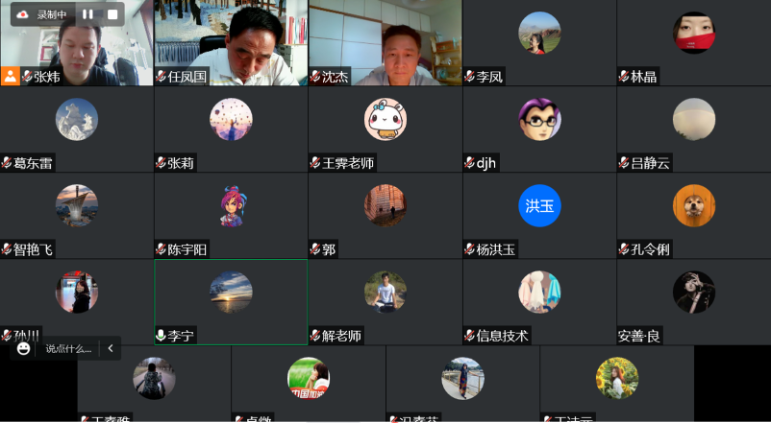Click 李凤's mountain landscape avatar
This screenshot has width=772, height=424.
[x=540, y=33]
